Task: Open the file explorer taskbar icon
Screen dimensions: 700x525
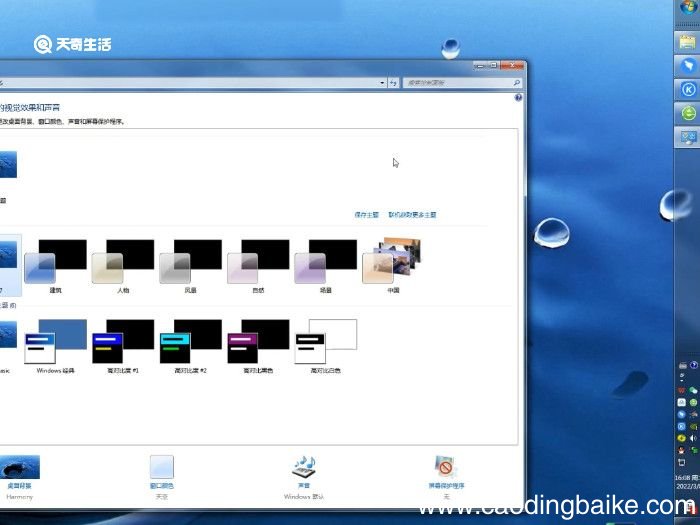Action: [x=688, y=42]
